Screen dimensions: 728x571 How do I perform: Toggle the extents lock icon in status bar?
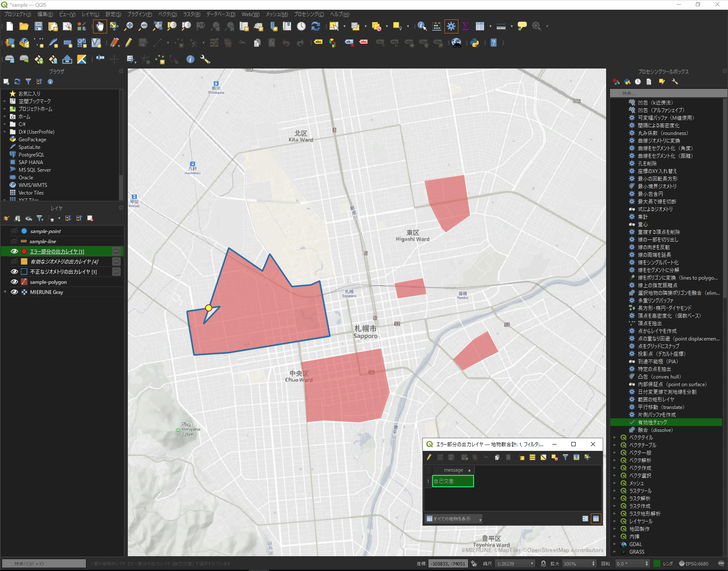(543, 563)
